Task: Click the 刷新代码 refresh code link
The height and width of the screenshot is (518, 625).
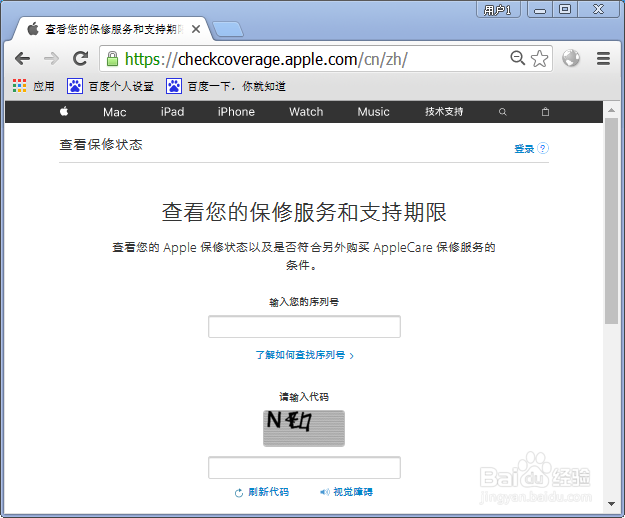Action: (262, 492)
